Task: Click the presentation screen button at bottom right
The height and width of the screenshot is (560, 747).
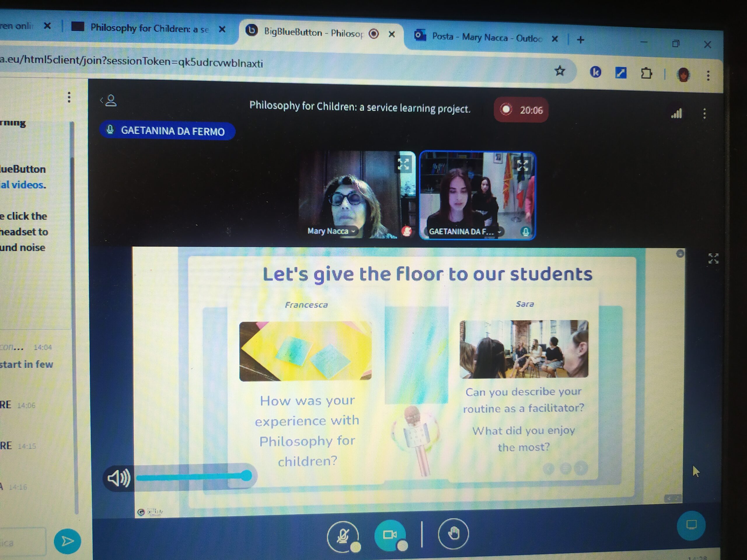Action: (691, 525)
